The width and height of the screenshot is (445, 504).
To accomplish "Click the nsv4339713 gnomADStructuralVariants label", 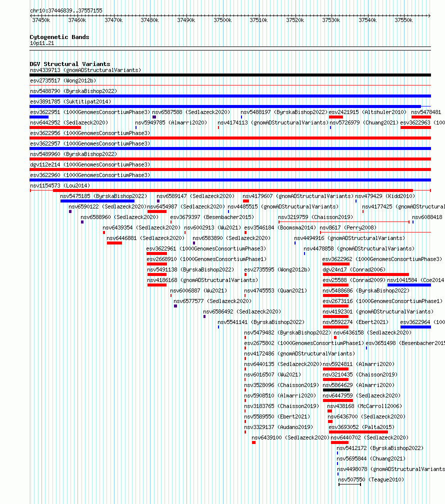I will (x=85, y=70).
